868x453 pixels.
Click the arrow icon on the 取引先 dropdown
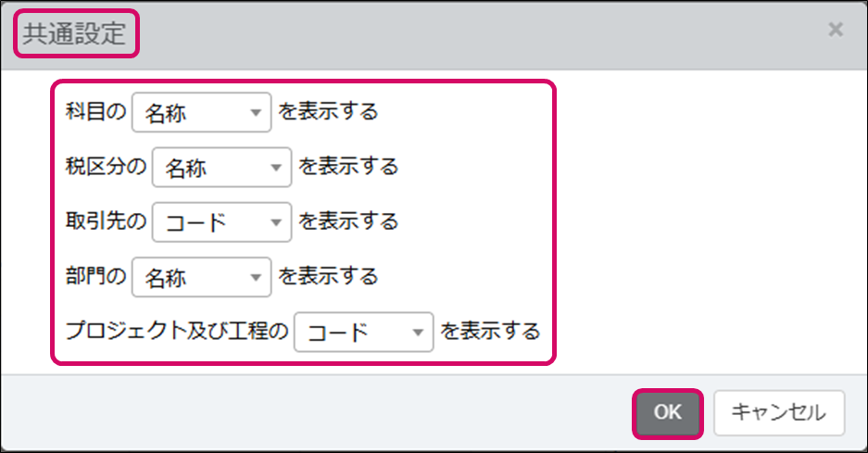coord(275,222)
